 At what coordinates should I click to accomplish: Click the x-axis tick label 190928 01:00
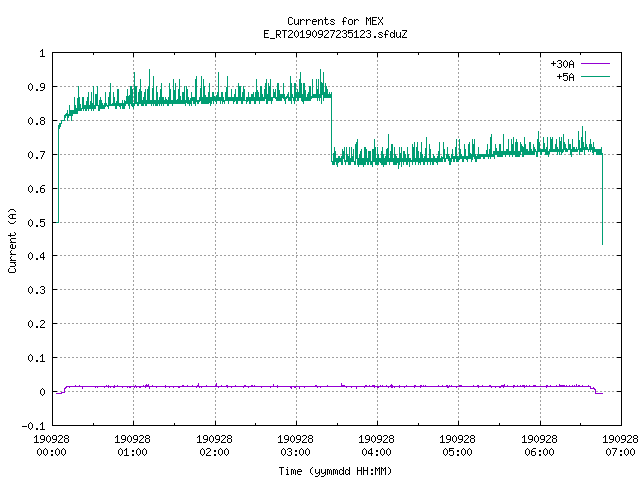click(x=132, y=445)
